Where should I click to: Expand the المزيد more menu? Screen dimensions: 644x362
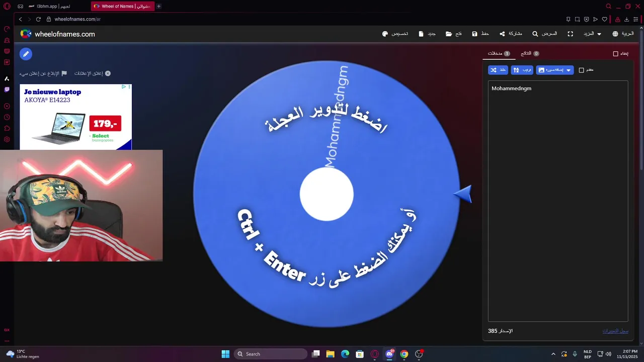[x=592, y=34]
